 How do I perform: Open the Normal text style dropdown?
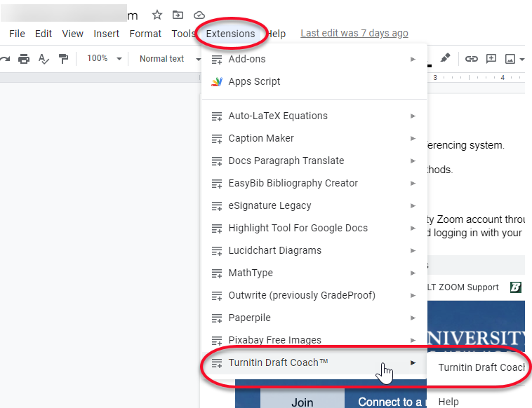click(169, 59)
